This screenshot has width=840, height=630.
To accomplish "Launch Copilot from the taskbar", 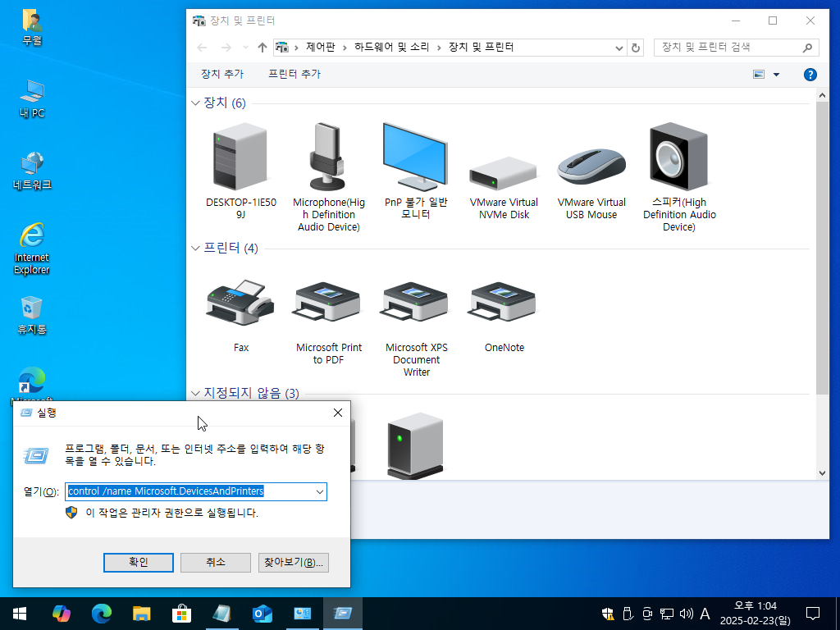I will coord(62,614).
